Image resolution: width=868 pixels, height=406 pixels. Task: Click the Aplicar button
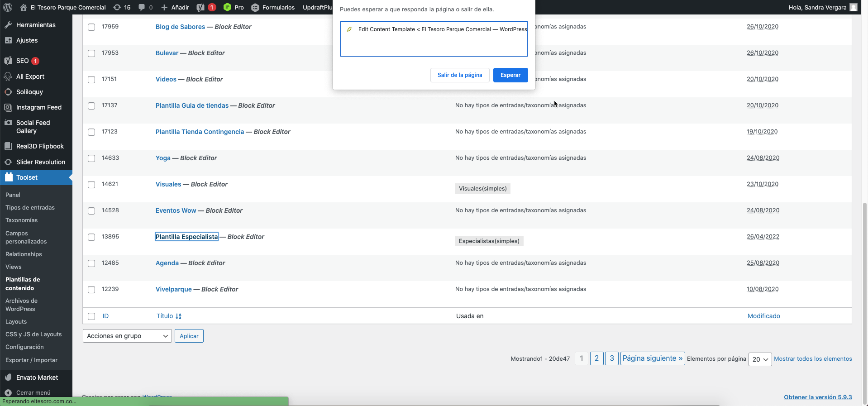189,336
